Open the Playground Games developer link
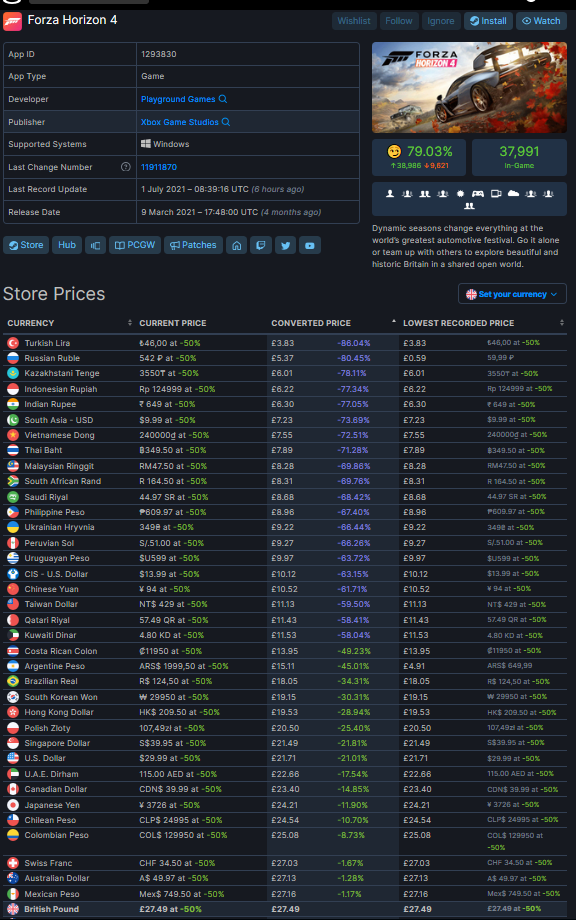The height and width of the screenshot is (920, 576). pyautogui.click(x=178, y=99)
